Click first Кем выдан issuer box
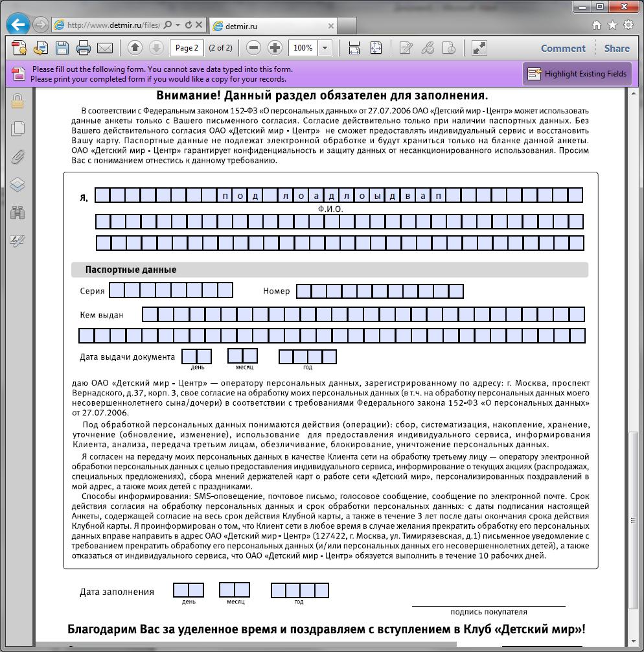 click(150, 314)
